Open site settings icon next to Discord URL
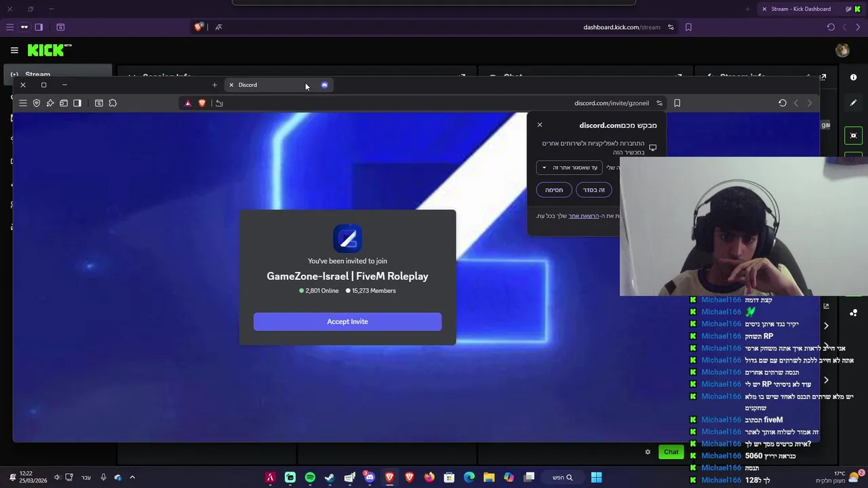This screenshot has width=868, height=488. click(x=659, y=103)
